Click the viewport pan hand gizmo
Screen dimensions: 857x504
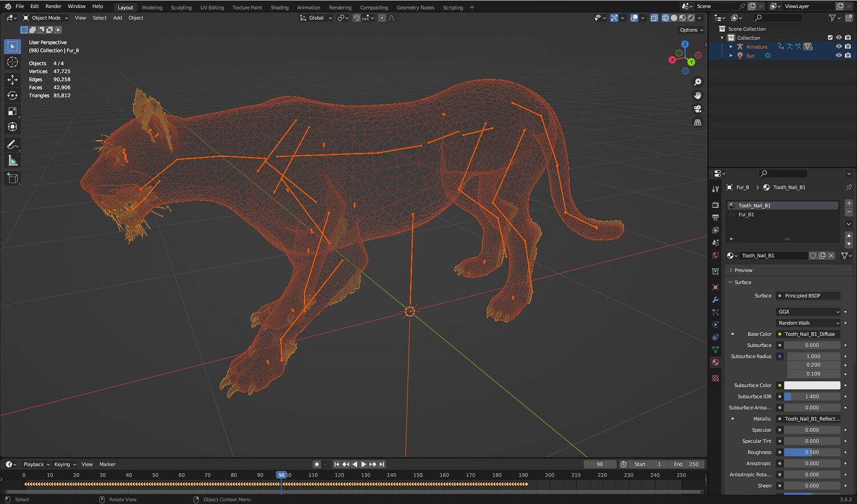click(x=698, y=95)
